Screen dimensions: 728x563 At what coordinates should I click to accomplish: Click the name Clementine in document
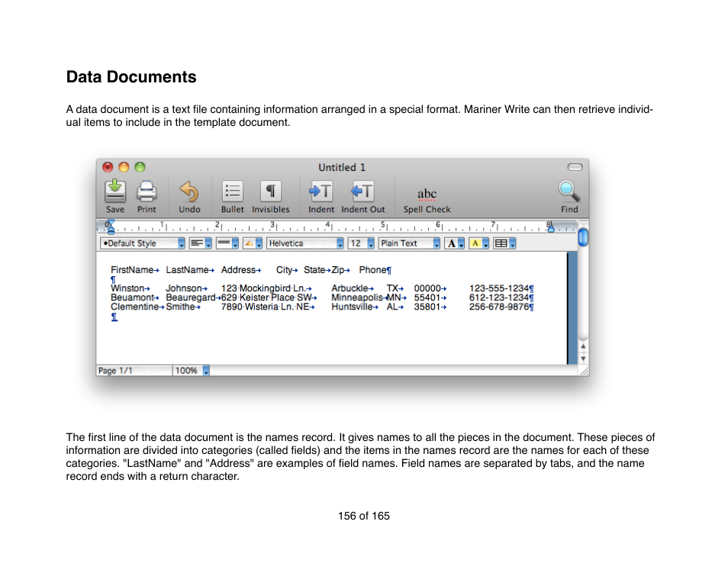click(134, 307)
